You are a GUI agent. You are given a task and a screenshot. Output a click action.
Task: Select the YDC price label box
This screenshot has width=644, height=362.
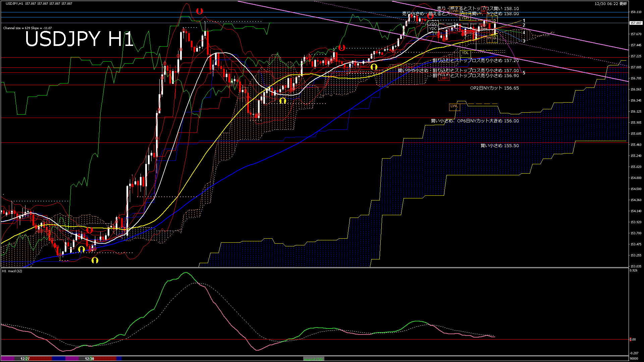(433, 28)
